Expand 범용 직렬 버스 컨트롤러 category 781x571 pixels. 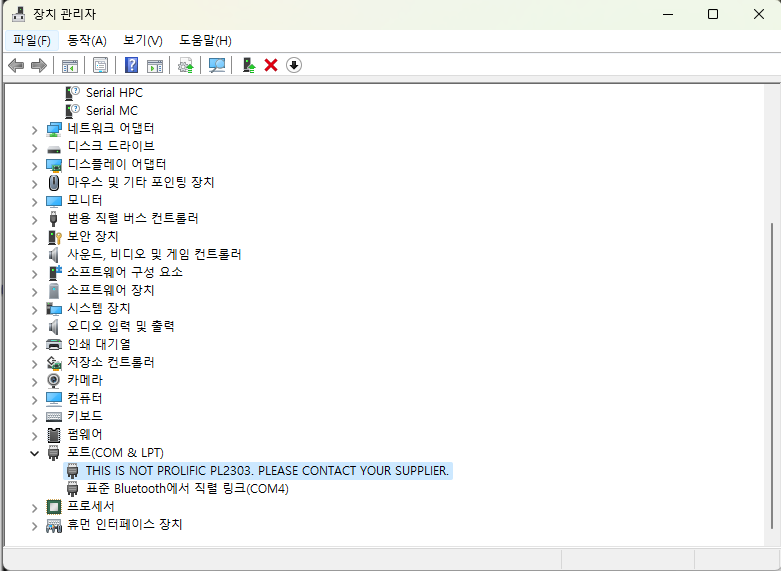(34, 220)
